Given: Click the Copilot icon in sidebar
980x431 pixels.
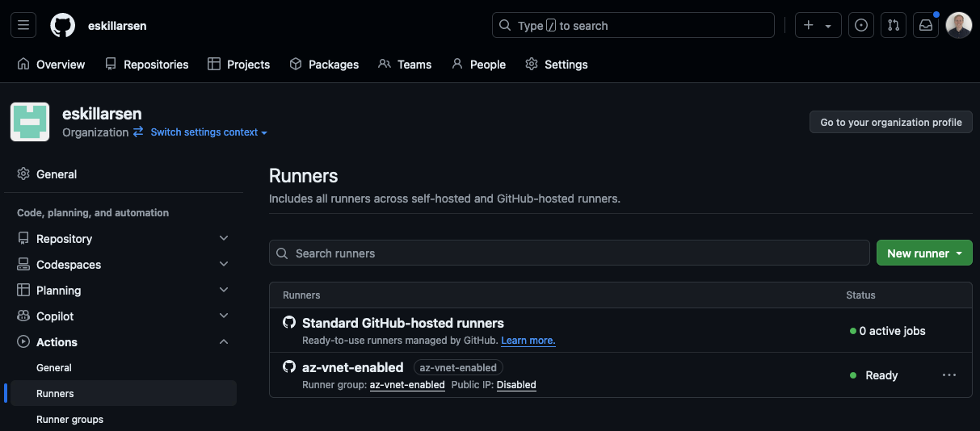Looking at the screenshot, I should pos(23,316).
